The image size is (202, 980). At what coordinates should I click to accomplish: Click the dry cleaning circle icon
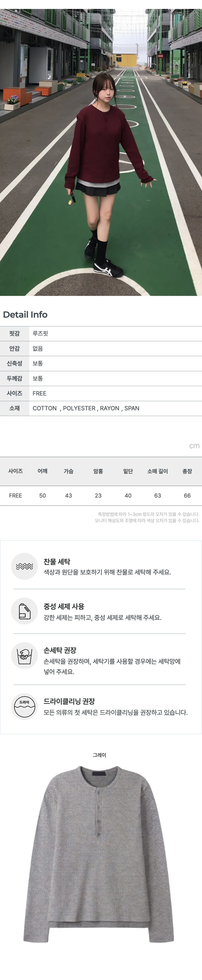click(24, 706)
